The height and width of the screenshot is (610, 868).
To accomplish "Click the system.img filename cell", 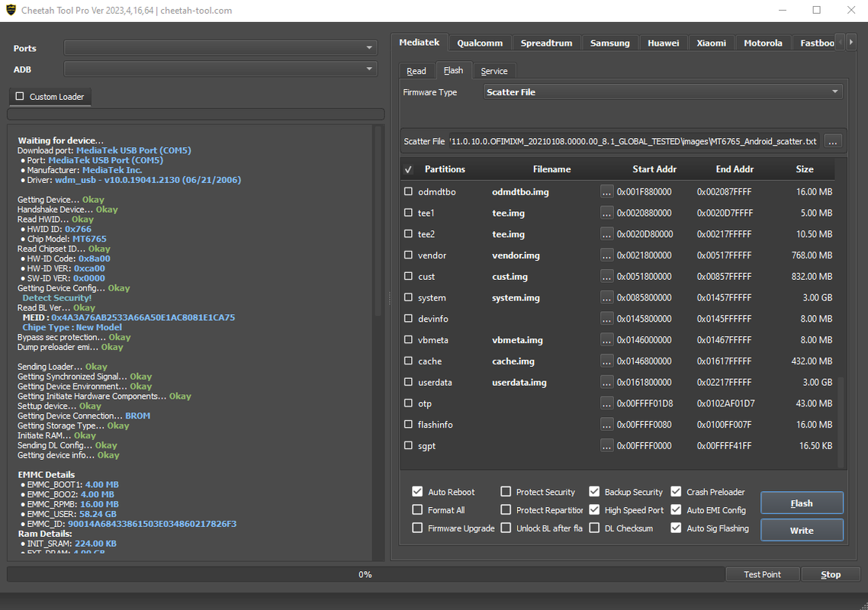I will [x=516, y=298].
